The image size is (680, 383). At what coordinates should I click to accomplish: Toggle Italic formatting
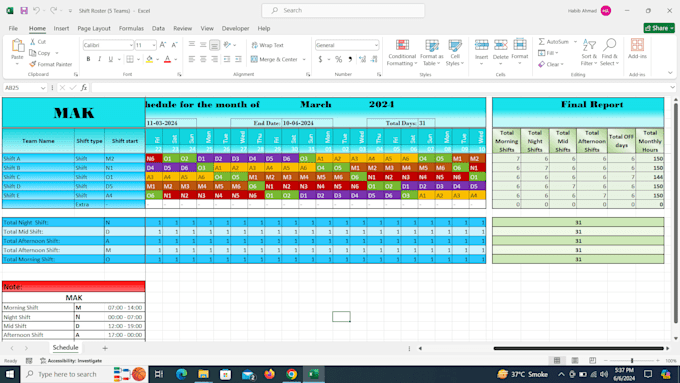[99, 59]
